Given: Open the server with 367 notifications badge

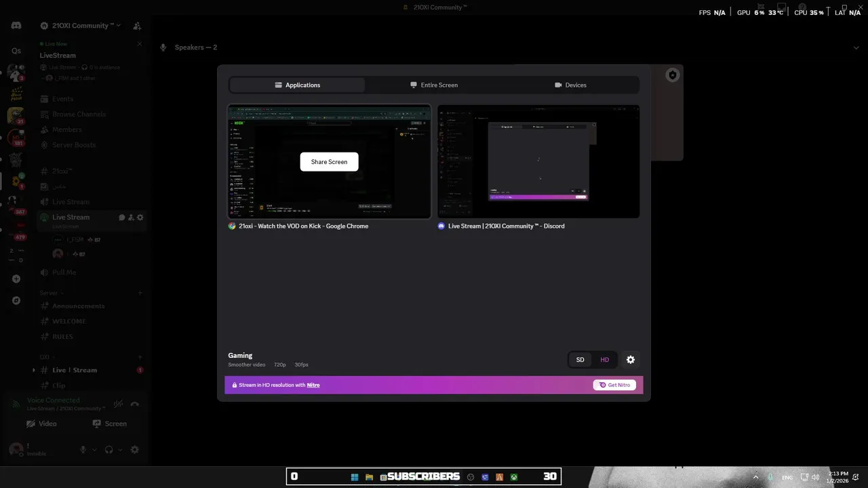Looking at the screenshot, I should pos(16,203).
